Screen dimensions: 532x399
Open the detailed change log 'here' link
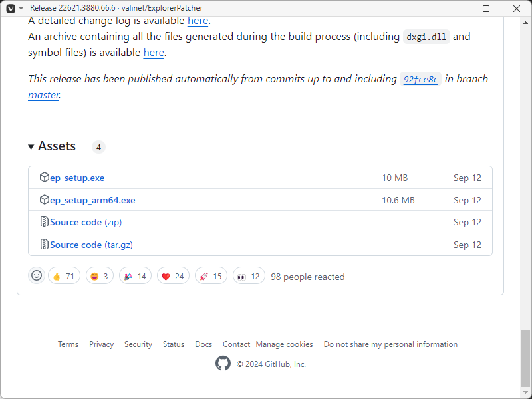point(198,21)
